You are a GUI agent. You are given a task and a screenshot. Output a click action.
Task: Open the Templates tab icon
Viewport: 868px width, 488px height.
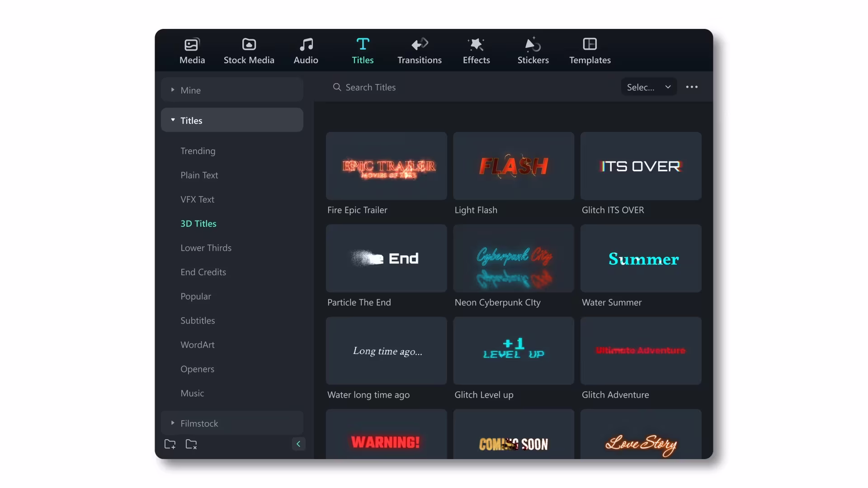click(x=590, y=44)
